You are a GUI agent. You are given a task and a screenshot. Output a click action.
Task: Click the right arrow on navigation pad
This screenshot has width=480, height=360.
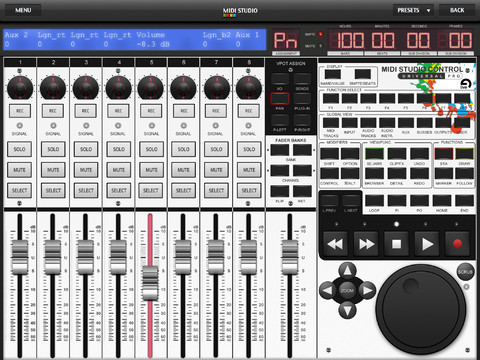(x=367, y=290)
